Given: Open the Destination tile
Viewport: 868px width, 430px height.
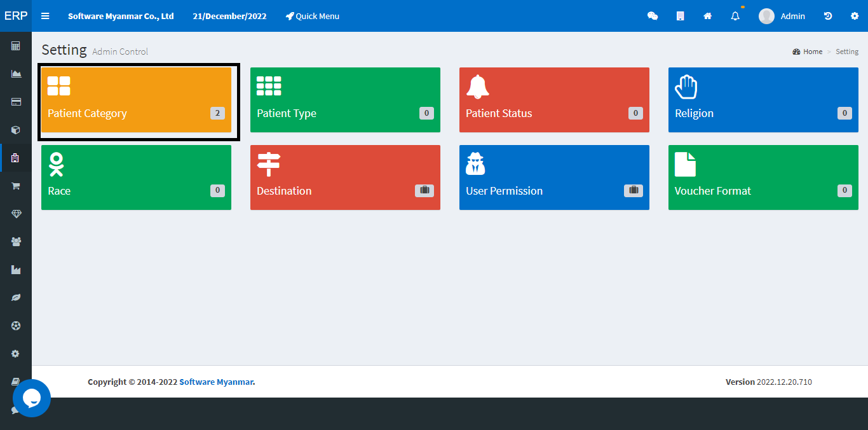Looking at the screenshot, I should (x=345, y=177).
